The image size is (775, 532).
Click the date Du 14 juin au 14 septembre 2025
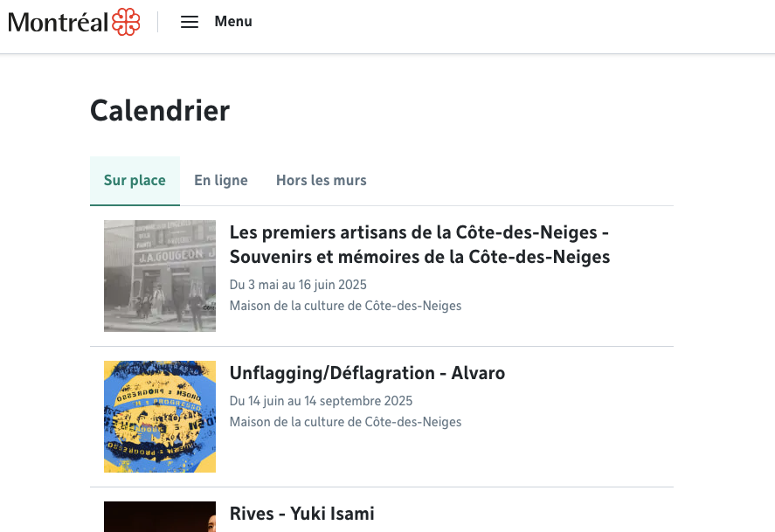321,401
